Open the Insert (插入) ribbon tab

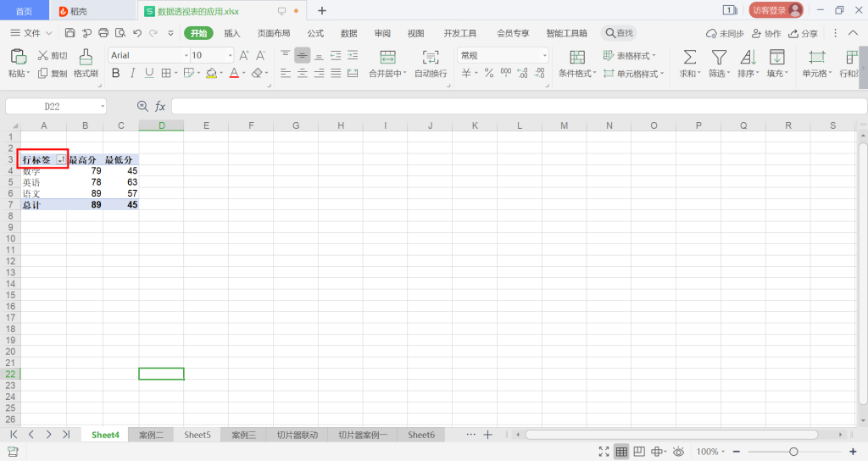coord(232,33)
